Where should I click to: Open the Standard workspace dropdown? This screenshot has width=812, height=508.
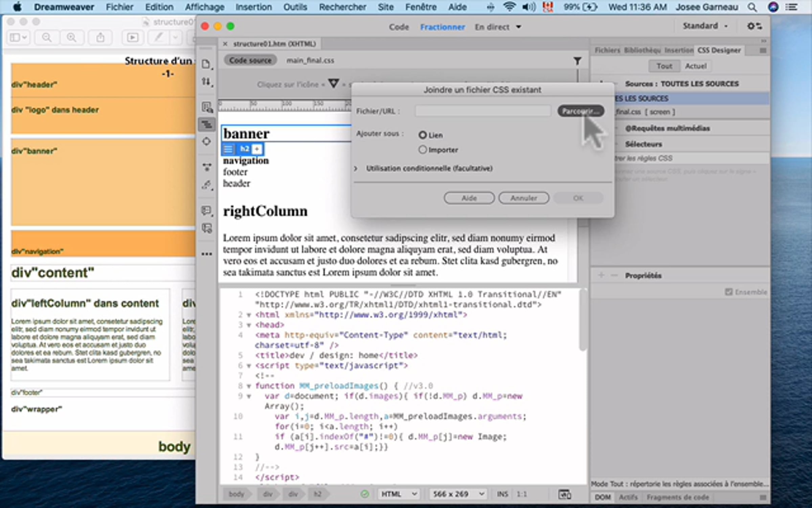click(x=705, y=26)
